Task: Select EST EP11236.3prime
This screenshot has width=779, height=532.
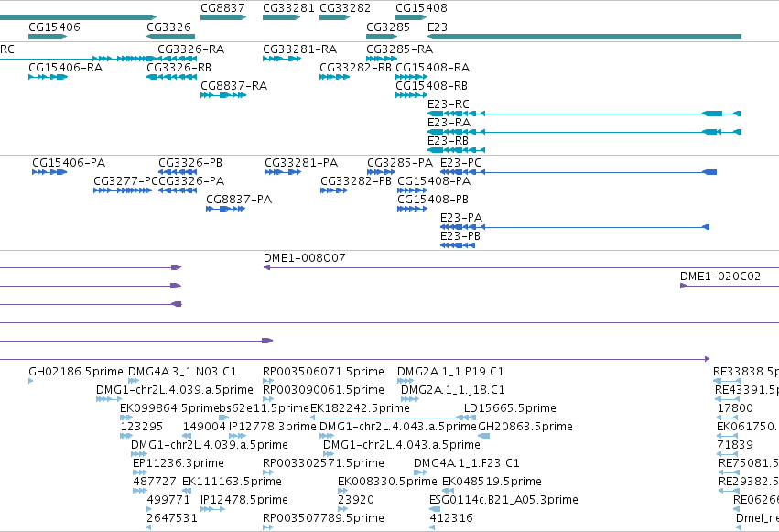Action: tap(140, 472)
